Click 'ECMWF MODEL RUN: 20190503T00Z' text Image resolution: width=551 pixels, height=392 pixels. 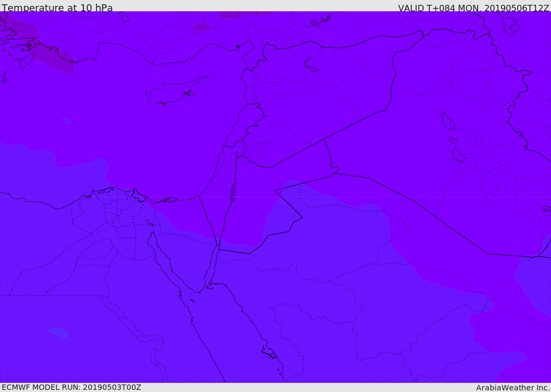[72, 388]
